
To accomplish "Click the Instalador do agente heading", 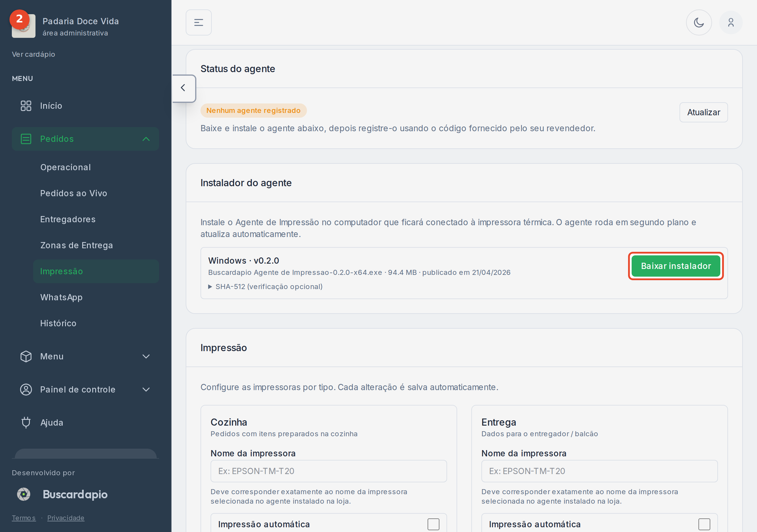I will (x=246, y=183).
